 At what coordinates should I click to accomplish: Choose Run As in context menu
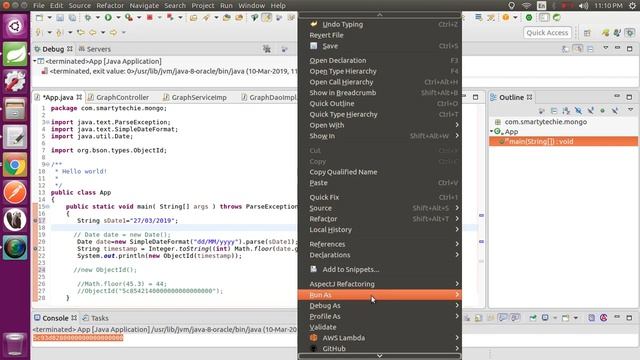click(x=380, y=295)
